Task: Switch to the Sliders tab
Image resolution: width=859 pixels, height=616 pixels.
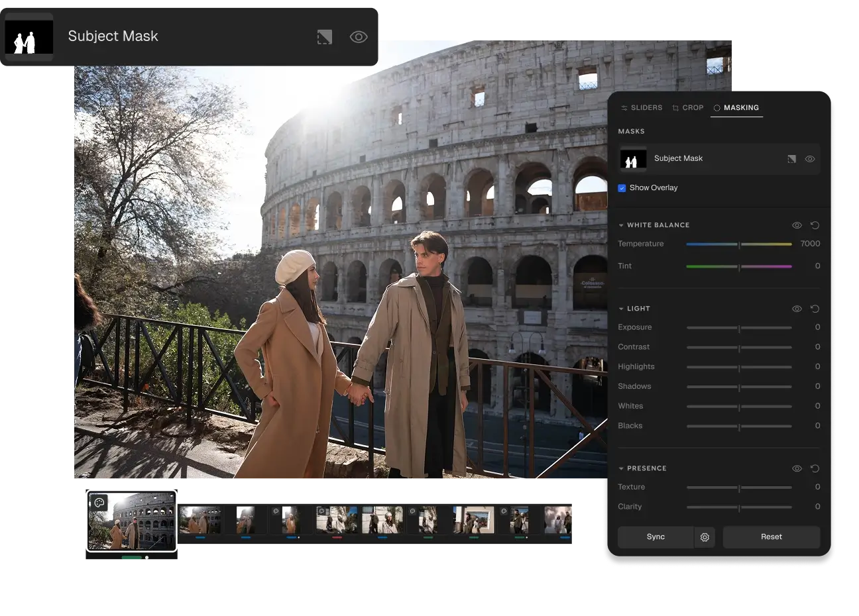Action: 642,107
